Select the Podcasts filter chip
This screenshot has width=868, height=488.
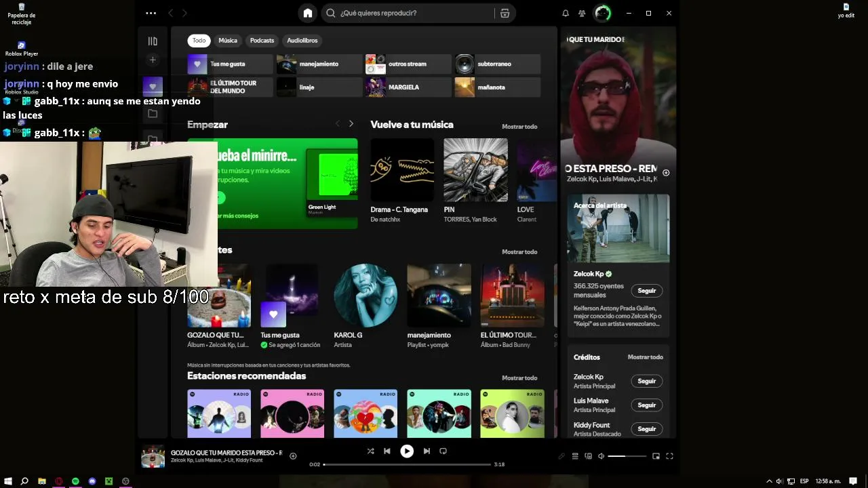[x=262, y=41]
